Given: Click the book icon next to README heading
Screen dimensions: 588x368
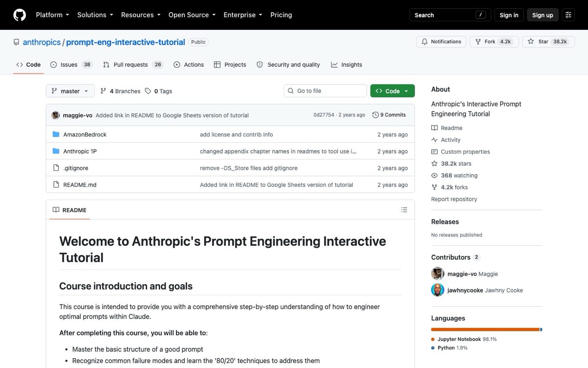Looking at the screenshot, I should [56, 210].
